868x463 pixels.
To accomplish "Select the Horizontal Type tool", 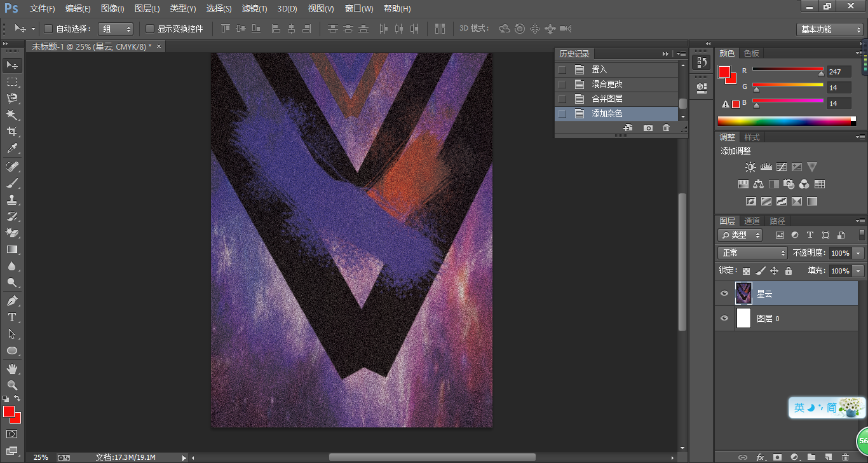I will 12,317.
